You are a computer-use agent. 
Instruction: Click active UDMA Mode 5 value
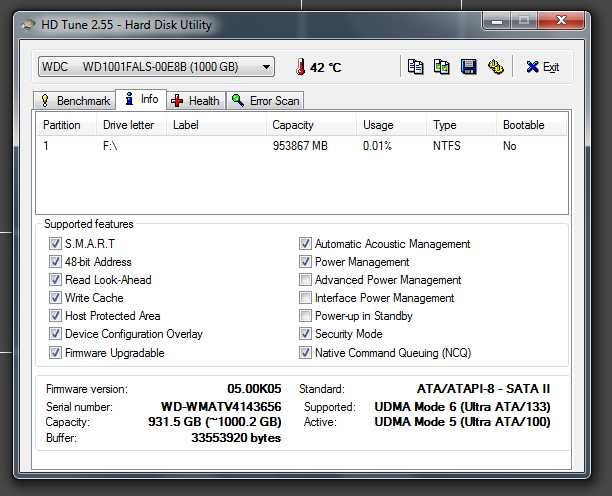pos(463,422)
